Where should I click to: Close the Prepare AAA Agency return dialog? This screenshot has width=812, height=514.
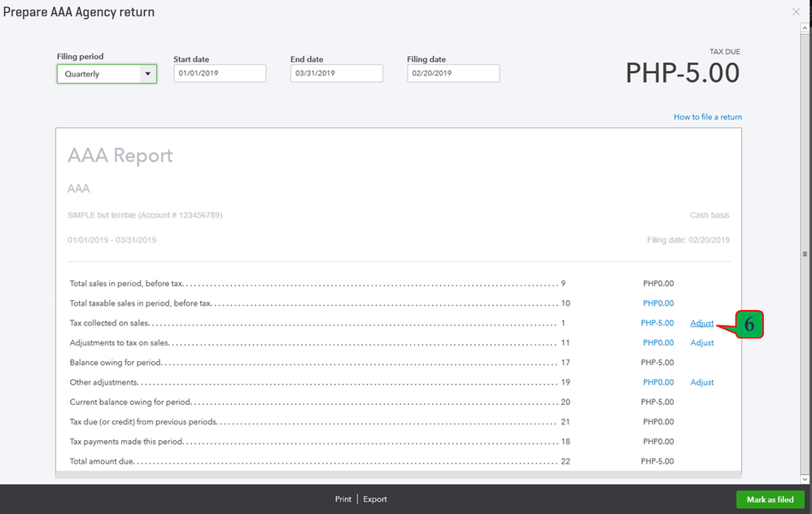pos(796,12)
